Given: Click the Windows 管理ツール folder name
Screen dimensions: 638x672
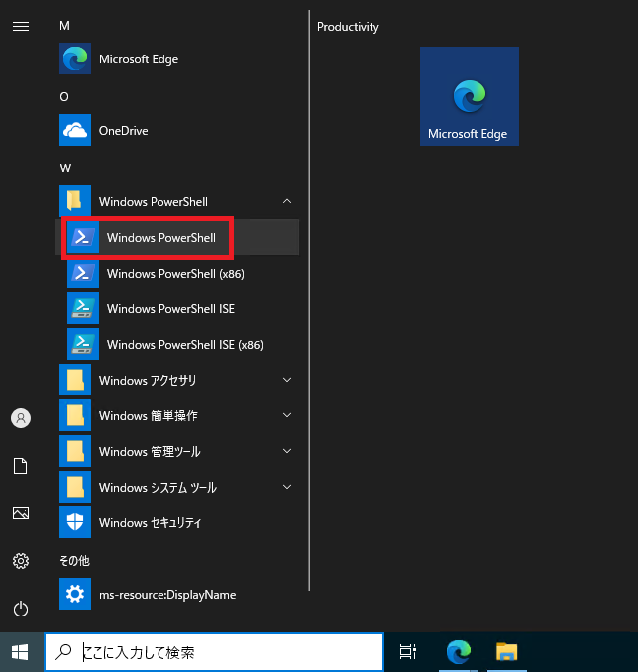Looking at the screenshot, I should [150, 451].
